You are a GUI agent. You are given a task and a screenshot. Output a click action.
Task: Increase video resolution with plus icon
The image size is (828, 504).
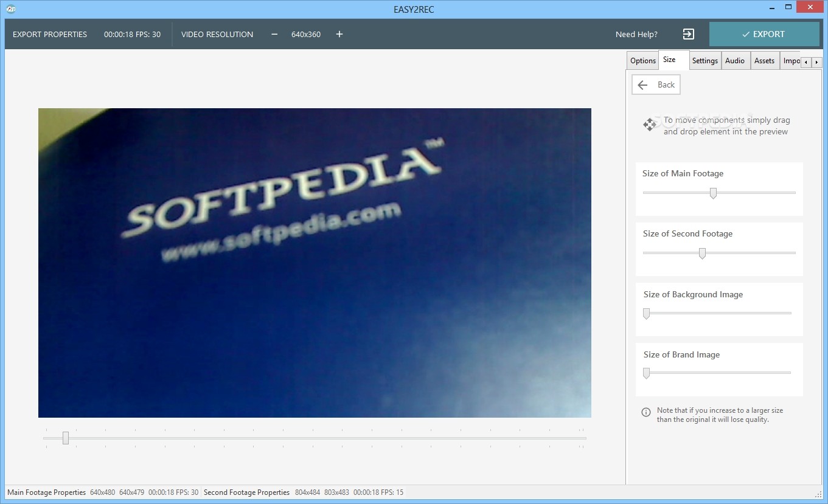point(339,34)
